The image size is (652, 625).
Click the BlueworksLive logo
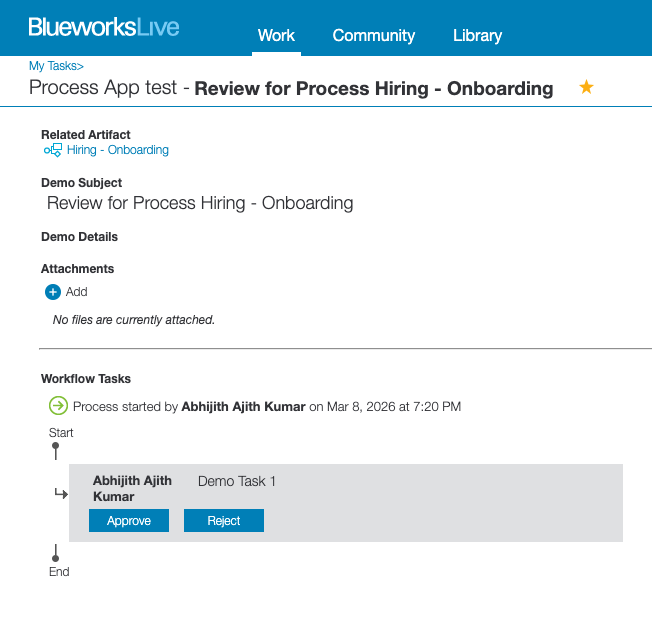[104, 27]
